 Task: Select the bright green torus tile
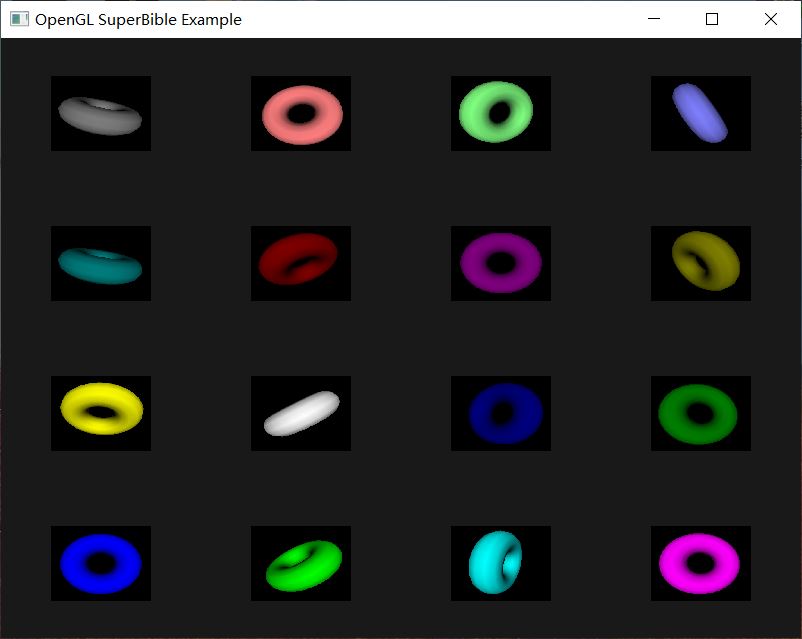click(301, 563)
